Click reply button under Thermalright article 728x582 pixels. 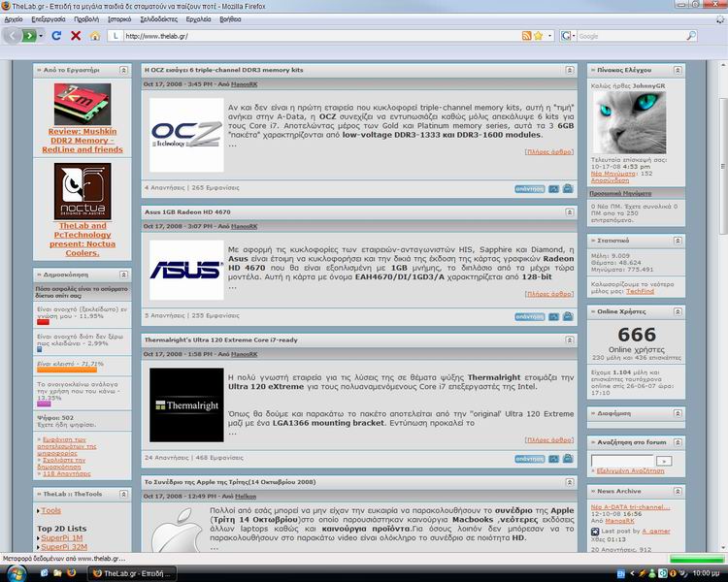tap(530, 459)
